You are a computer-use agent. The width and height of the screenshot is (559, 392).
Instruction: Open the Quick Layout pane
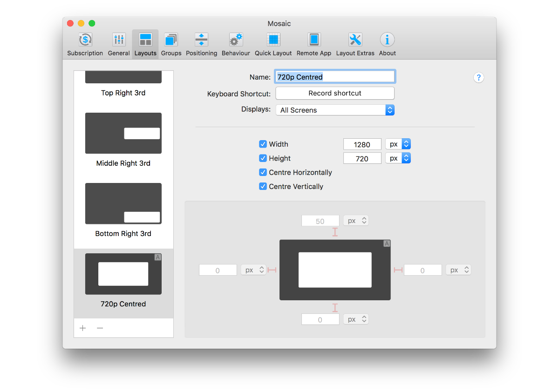pos(273,45)
